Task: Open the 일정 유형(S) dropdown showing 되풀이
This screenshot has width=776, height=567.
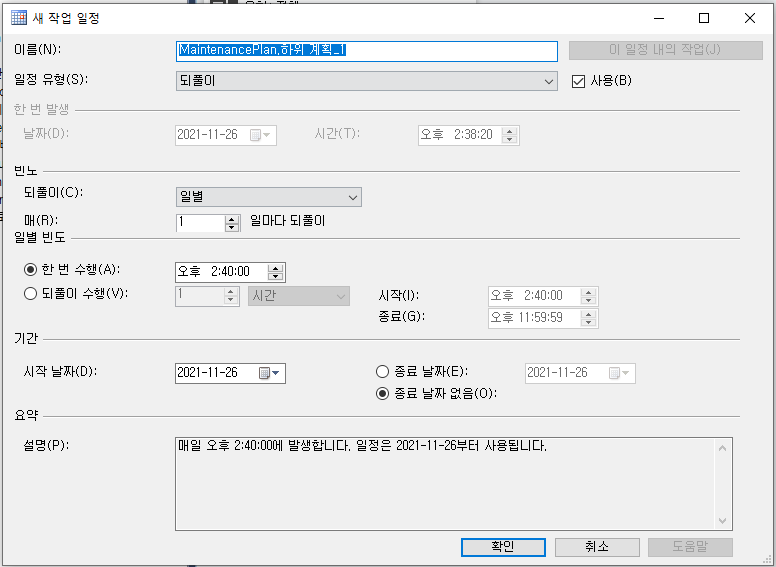Action: pyautogui.click(x=367, y=81)
